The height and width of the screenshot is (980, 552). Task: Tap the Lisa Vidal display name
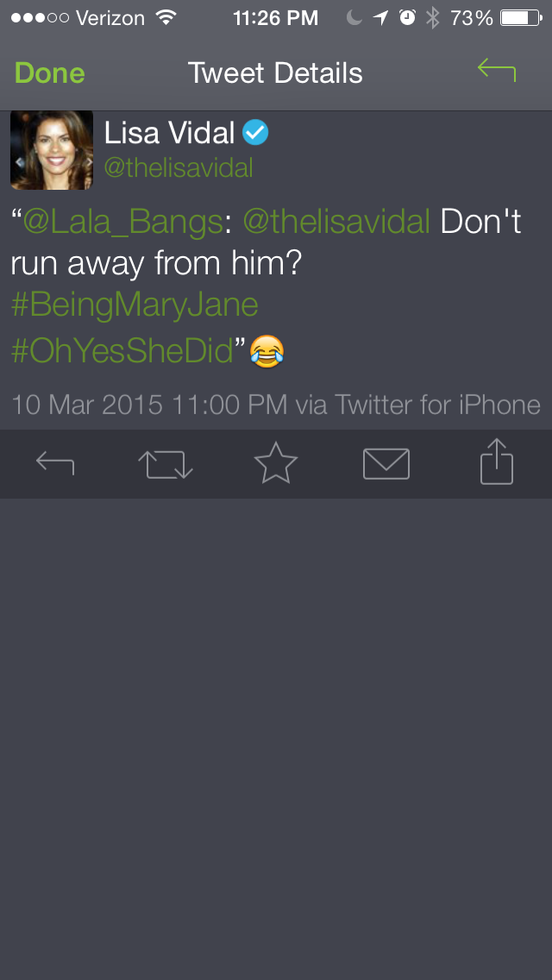169,133
